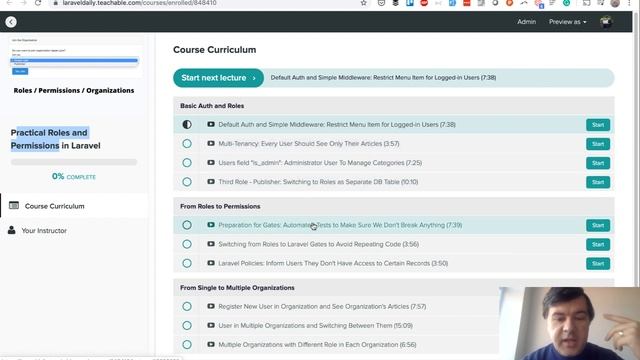The image size is (640, 360).
Task: Click the Start next lecture button
Action: (x=218, y=78)
